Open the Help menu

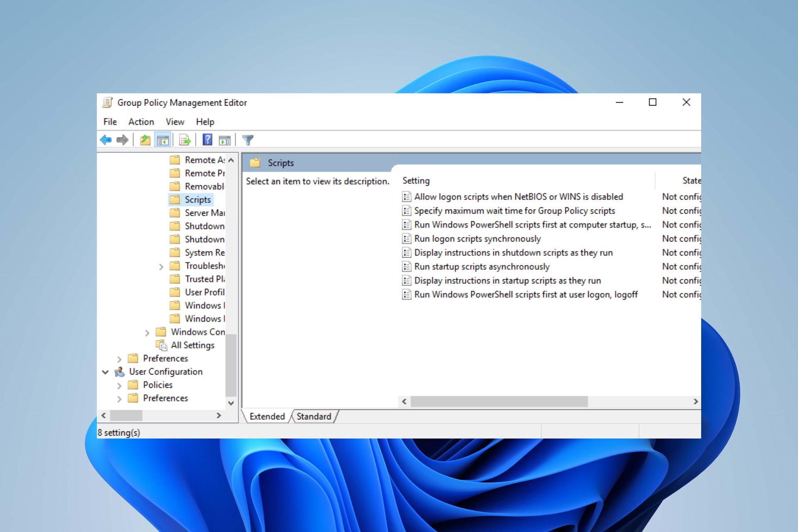coord(205,122)
